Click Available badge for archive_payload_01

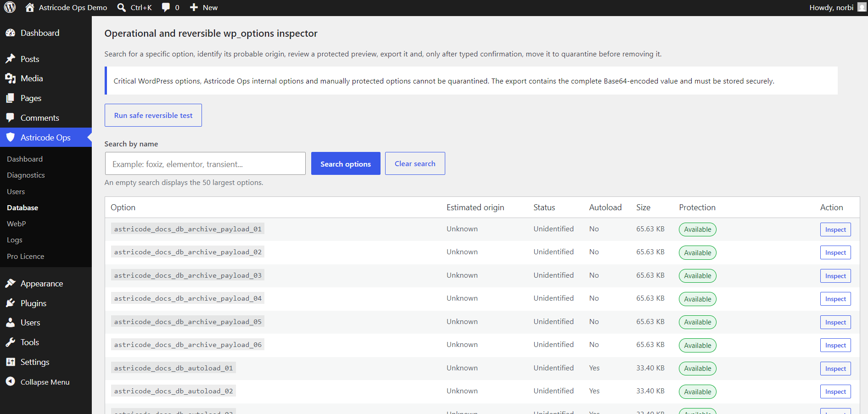(698, 229)
